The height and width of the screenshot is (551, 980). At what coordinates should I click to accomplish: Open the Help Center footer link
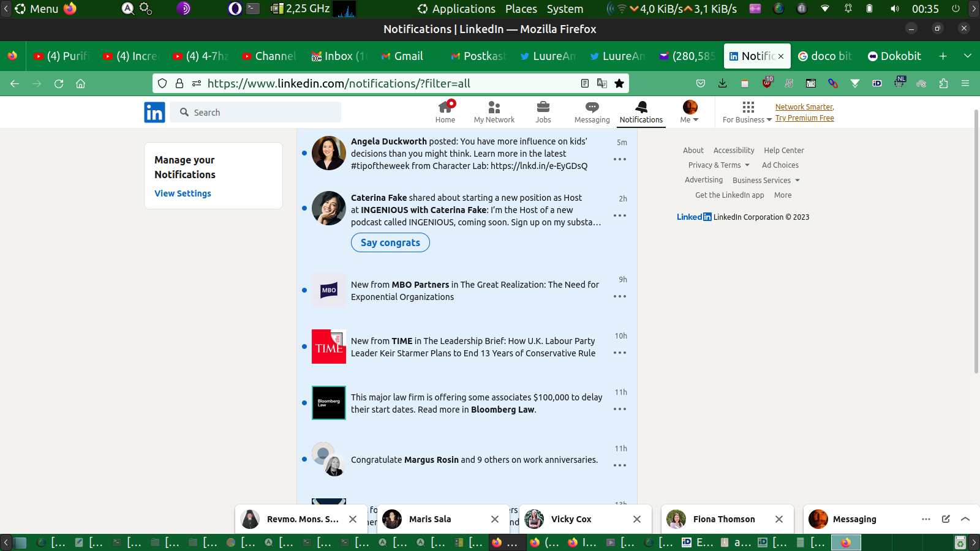pos(784,151)
